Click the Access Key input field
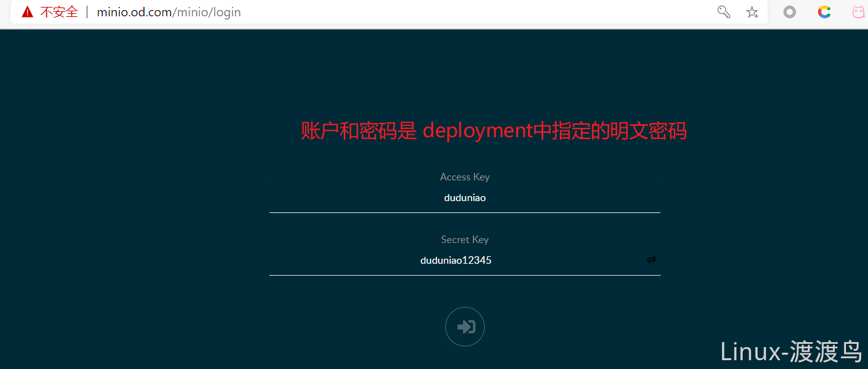This screenshot has height=369, width=868. point(465,198)
